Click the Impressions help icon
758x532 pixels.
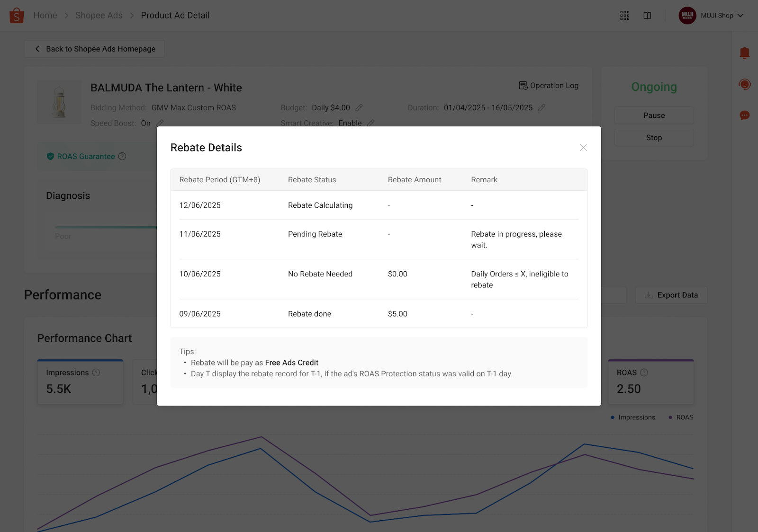click(96, 372)
